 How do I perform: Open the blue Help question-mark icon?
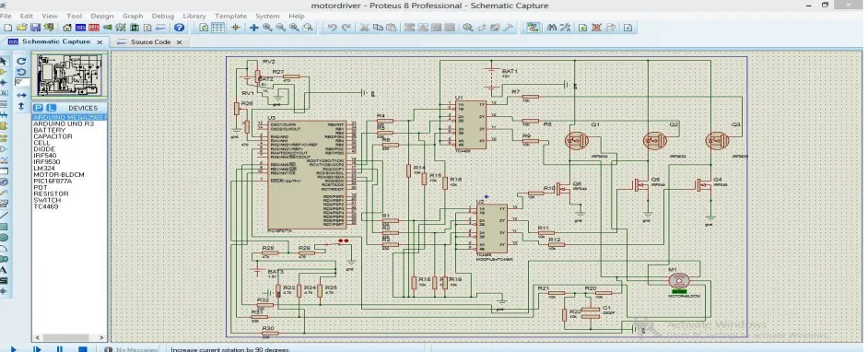tap(180, 27)
